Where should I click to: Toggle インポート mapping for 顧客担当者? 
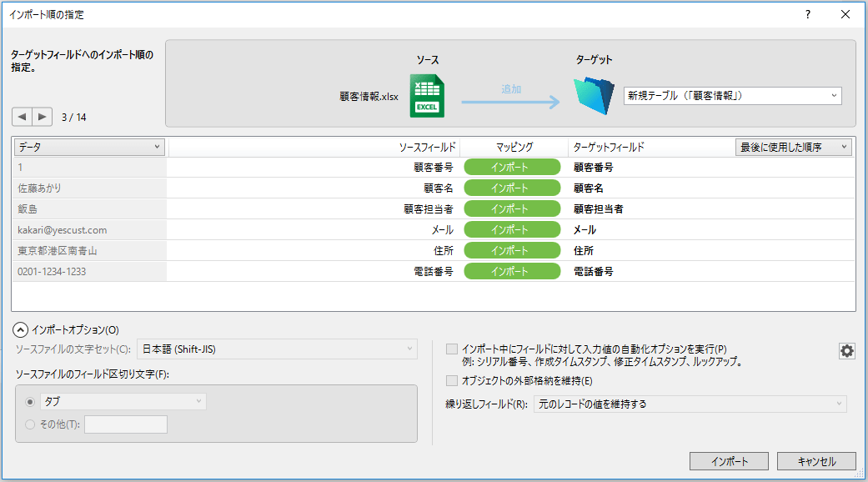[x=512, y=209]
